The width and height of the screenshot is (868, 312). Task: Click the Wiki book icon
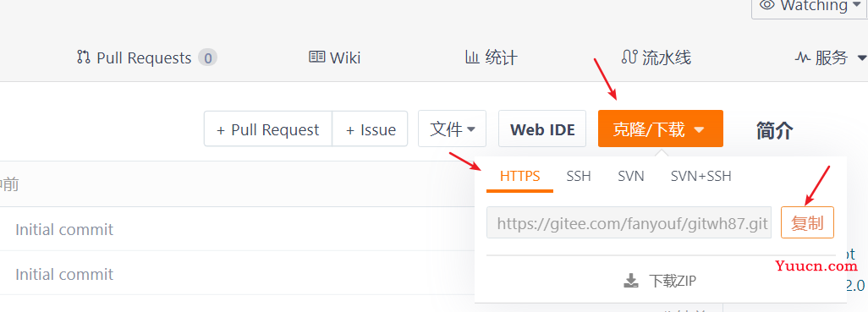pyautogui.click(x=316, y=57)
